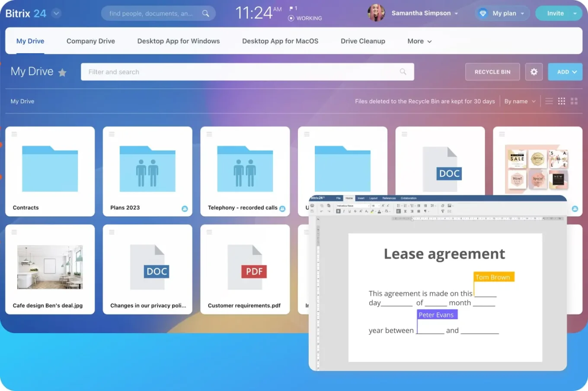Select the tile view icon
Image resolution: width=588 pixels, height=391 pixels.
click(574, 101)
